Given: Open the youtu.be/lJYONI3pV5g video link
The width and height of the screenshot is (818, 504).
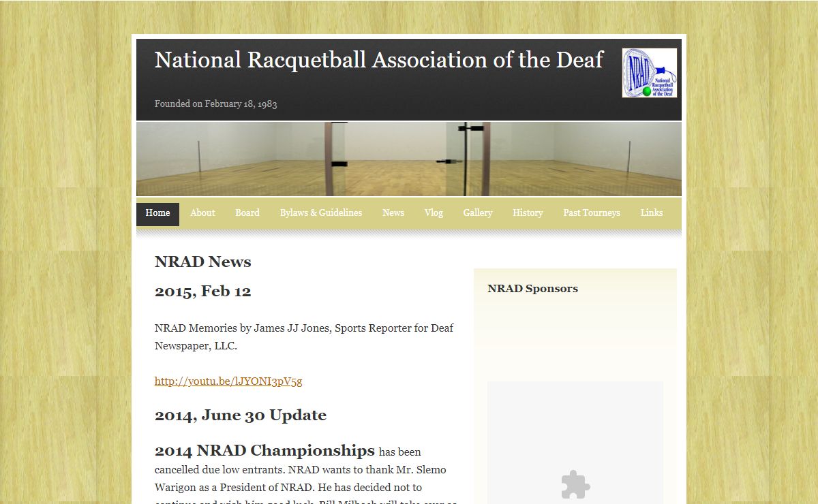Looking at the screenshot, I should point(228,381).
